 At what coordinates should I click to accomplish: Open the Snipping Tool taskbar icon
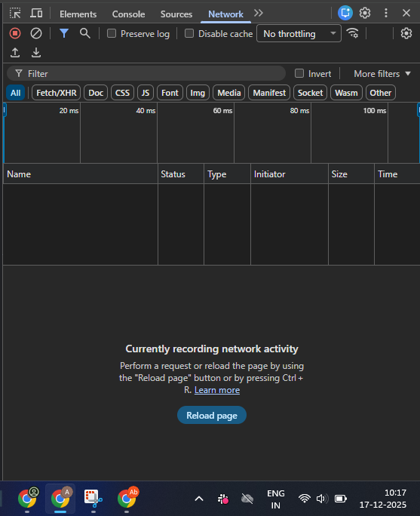pyautogui.click(x=93, y=498)
